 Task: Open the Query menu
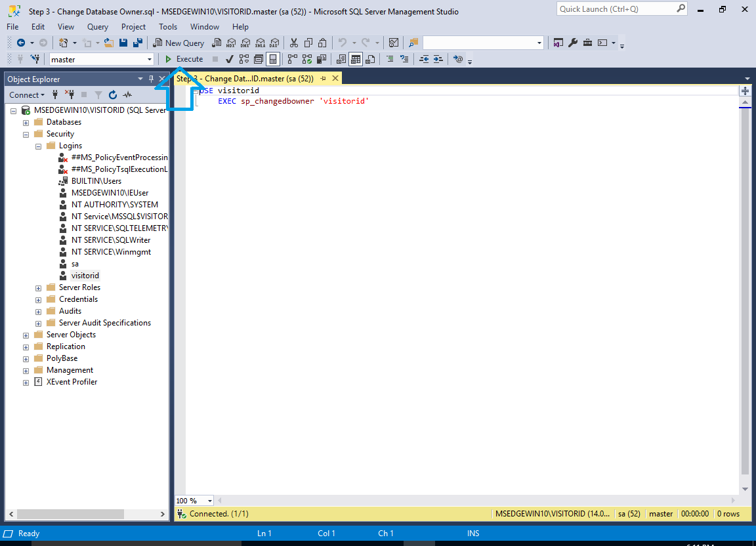[x=98, y=27]
